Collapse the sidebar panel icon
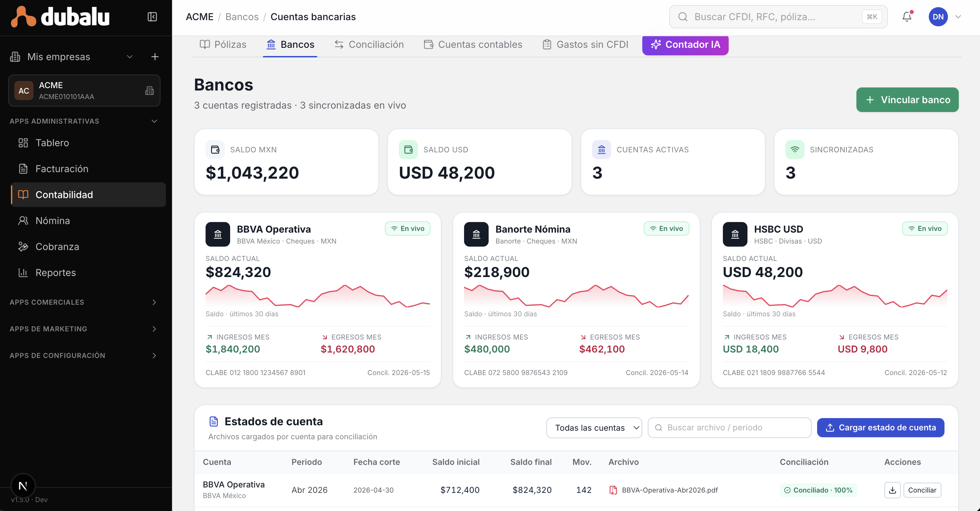Image resolution: width=980 pixels, height=511 pixels. click(152, 17)
